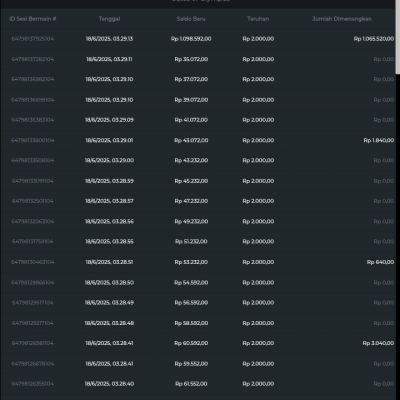Select the date '18/6/2025, 03.28.49'
400x400 pixels.
click(109, 303)
